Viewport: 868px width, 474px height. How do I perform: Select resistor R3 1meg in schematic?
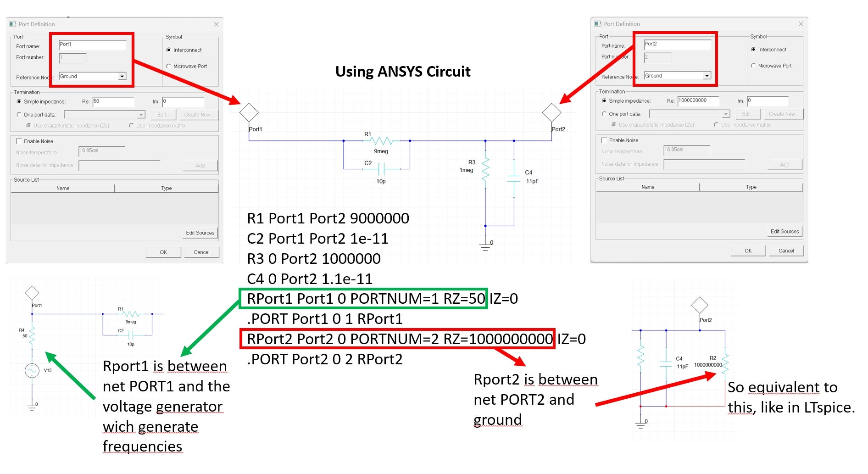[485, 169]
